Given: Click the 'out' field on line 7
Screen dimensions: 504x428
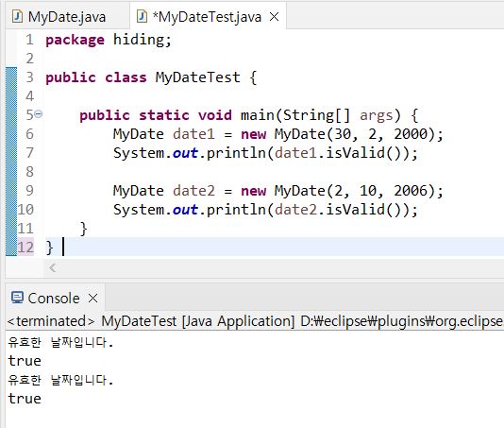Looking at the screenshot, I should pyautogui.click(x=186, y=153).
